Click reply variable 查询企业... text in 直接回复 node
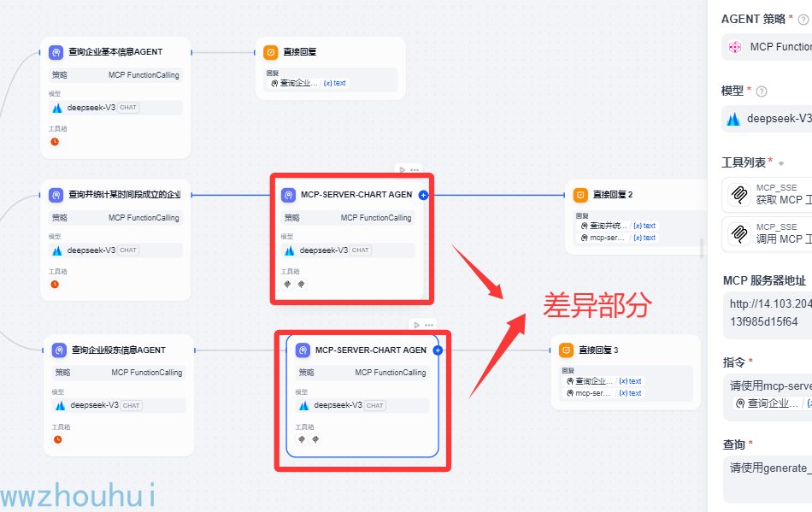Image resolution: width=812 pixels, height=512 pixels. (308, 83)
